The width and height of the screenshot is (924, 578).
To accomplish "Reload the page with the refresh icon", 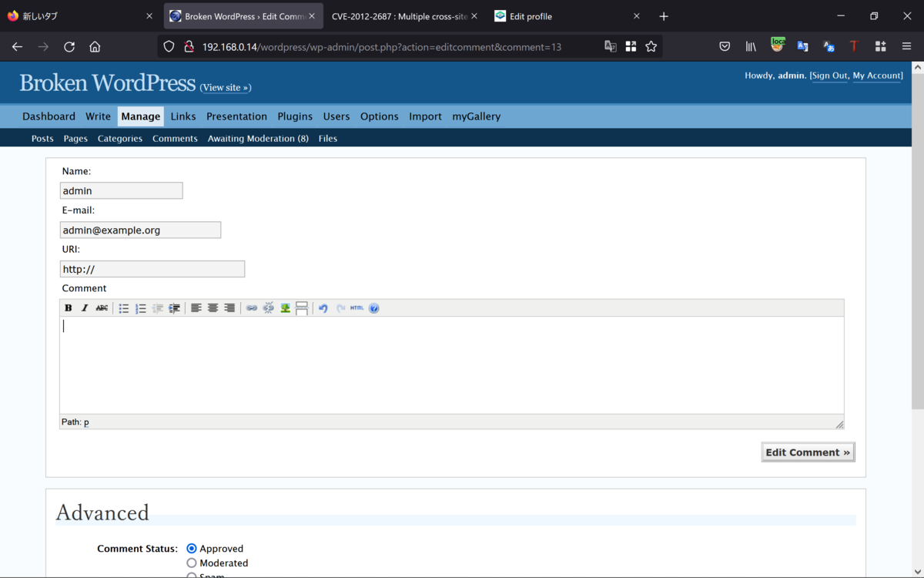I will point(69,47).
